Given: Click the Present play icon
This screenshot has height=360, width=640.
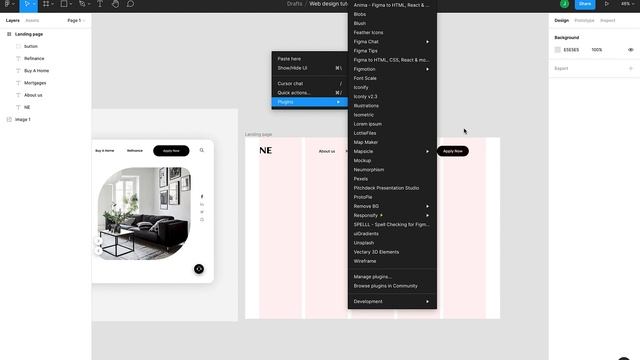Looking at the screenshot, I should [x=607, y=4].
